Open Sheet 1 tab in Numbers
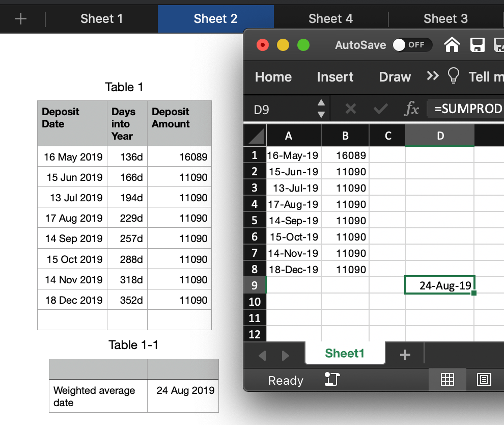Image resolution: width=504 pixels, height=425 pixels. (102, 19)
